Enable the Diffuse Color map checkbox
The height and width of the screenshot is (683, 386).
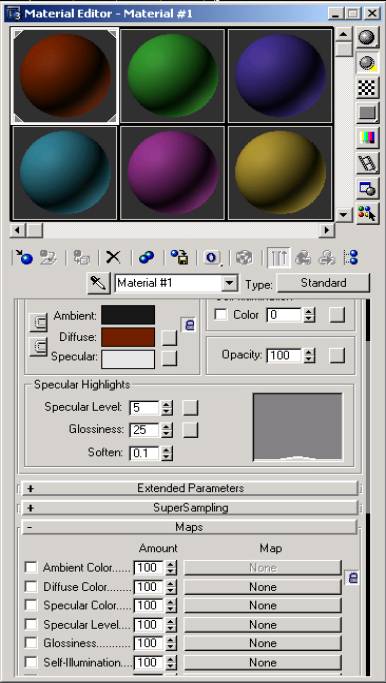pos(31,587)
